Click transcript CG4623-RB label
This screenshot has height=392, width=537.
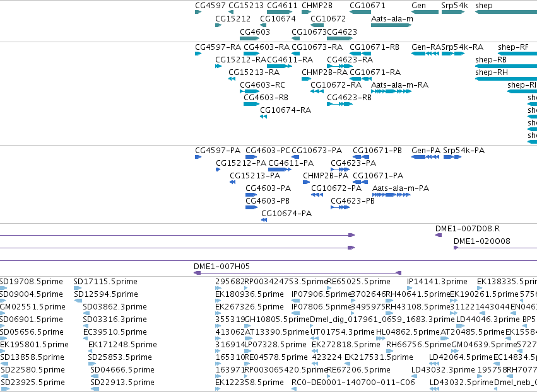pos(349,98)
